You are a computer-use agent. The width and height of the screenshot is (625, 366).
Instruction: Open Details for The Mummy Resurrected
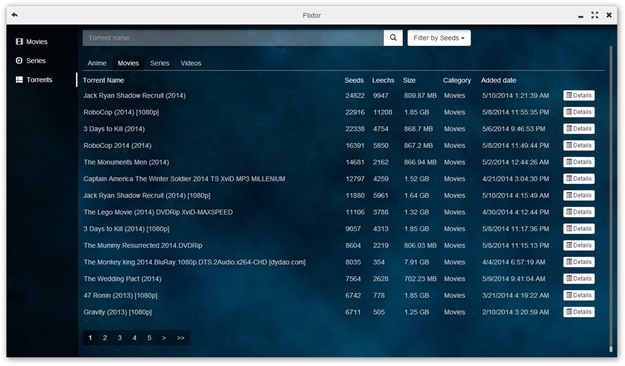[x=579, y=245]
